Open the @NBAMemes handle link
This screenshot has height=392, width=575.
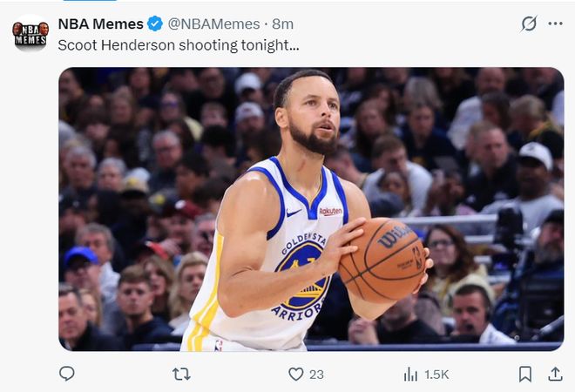pos(213,24)
